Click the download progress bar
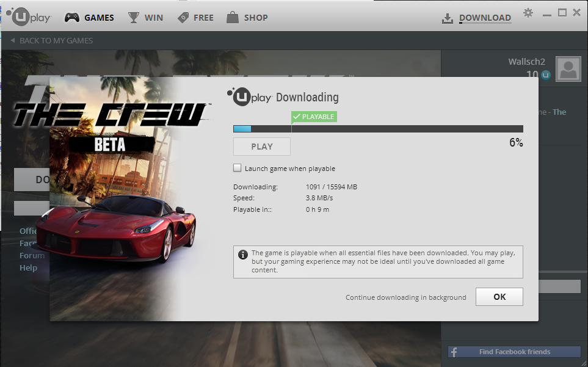 coord(377,129)
